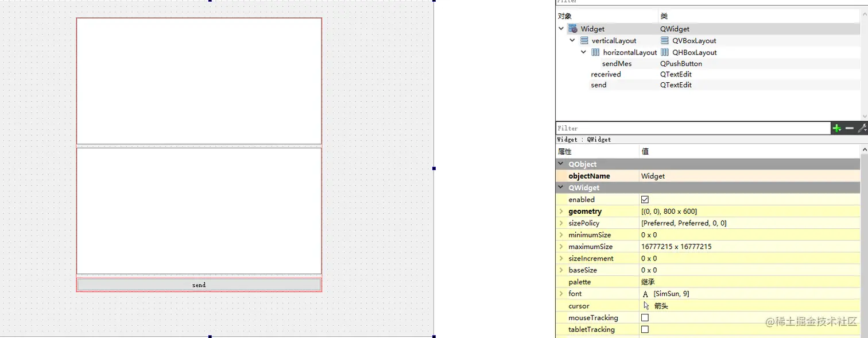Focus the property editor Filter field
The width and height of the screenshot is (868, 338).
click(693, 128)
